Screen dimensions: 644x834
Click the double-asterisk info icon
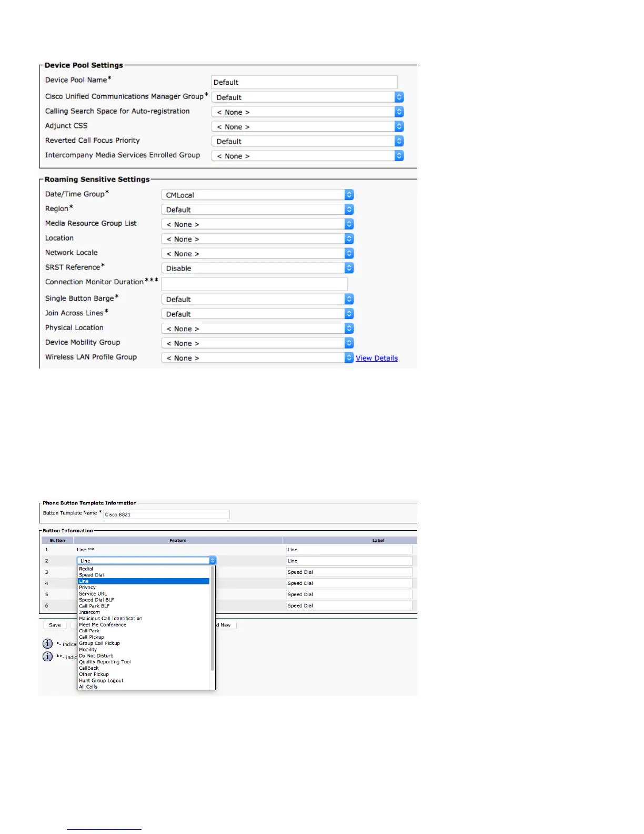pyautogui.click(x=47, y=656)
